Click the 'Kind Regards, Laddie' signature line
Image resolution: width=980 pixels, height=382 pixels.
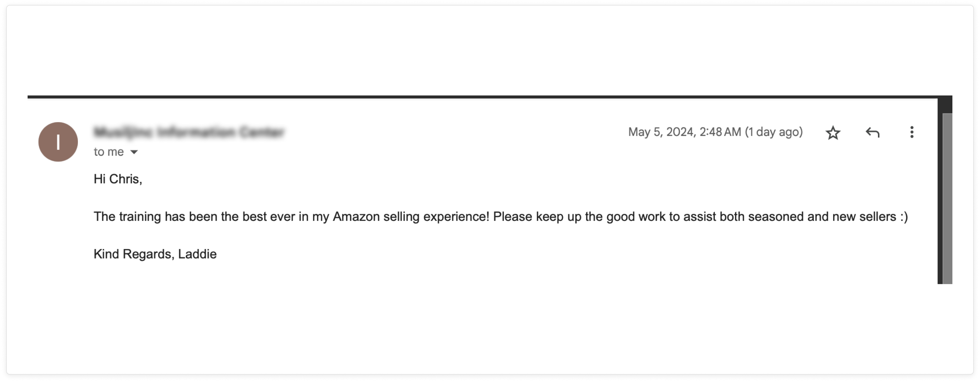pyautogui.click(x=155, y=254)
